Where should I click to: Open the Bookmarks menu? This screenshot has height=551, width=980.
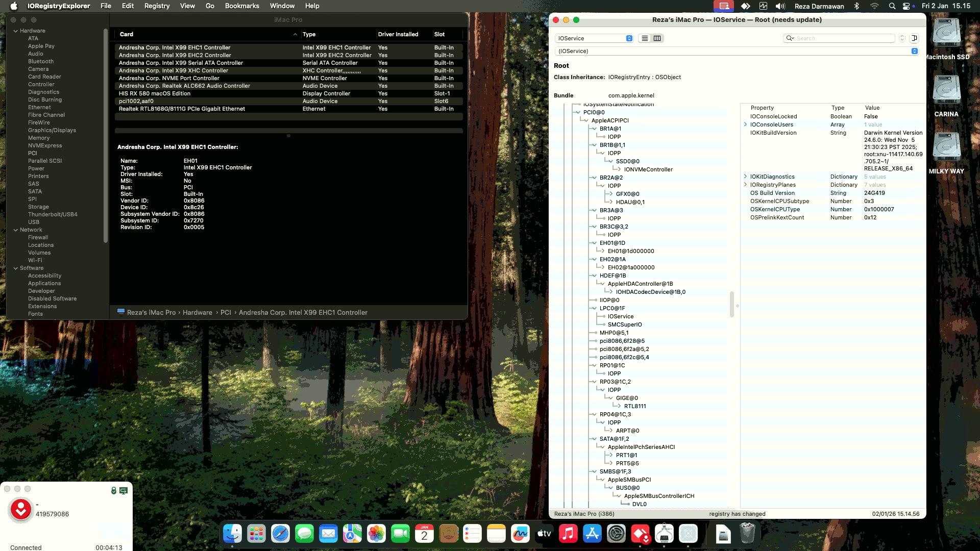tap(242, 6)
